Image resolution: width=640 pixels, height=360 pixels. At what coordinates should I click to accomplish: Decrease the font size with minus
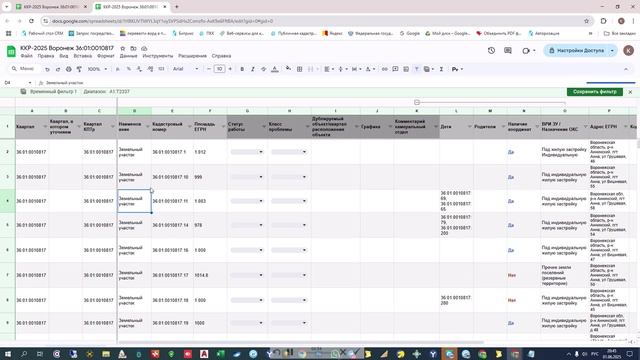209,69
